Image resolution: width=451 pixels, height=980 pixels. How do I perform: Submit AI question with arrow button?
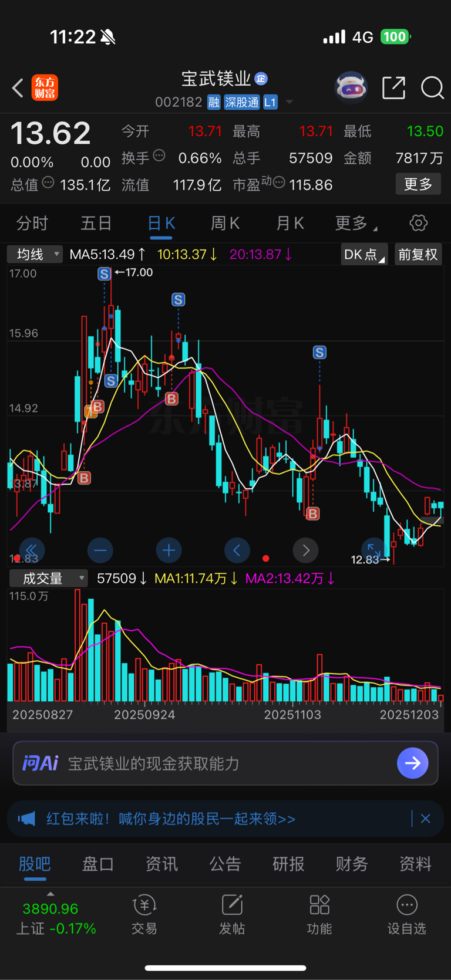(x=413, y=763)
